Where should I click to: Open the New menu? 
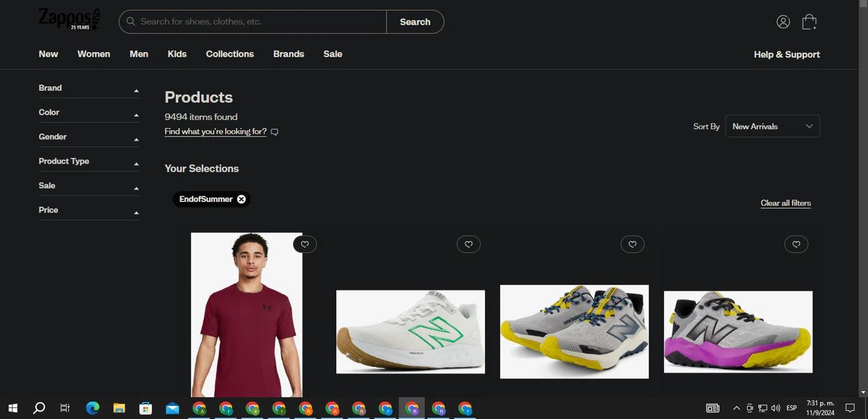49,54
